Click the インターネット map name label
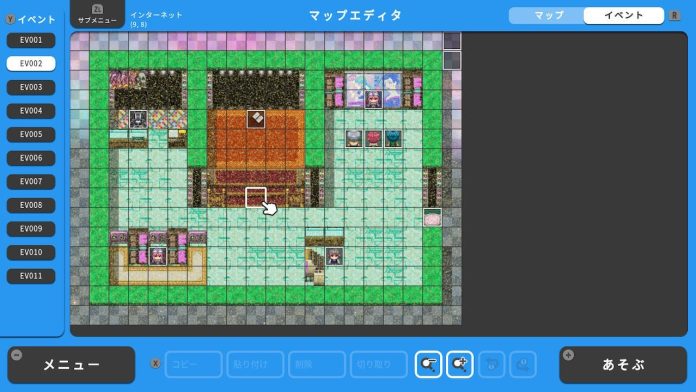The height and width of the screenshot is (392, 696). [156, 15]
